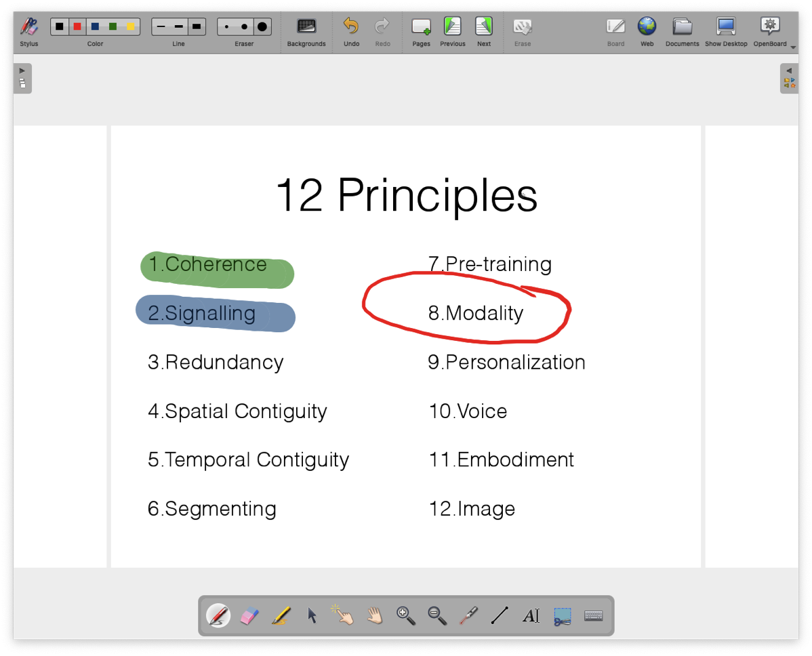Screen dimensions: 812x656
Task: Select the Eraser tool in bottom palette
Action: click(249, 615)
